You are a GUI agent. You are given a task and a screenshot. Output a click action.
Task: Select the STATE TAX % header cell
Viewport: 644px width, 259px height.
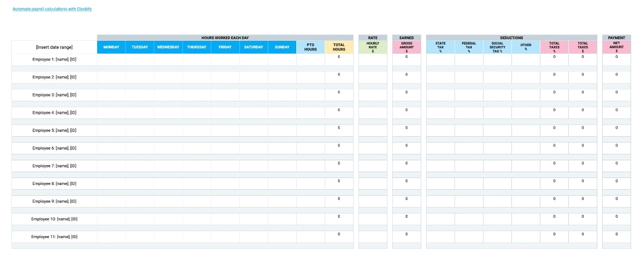click(x=440, y=47)
